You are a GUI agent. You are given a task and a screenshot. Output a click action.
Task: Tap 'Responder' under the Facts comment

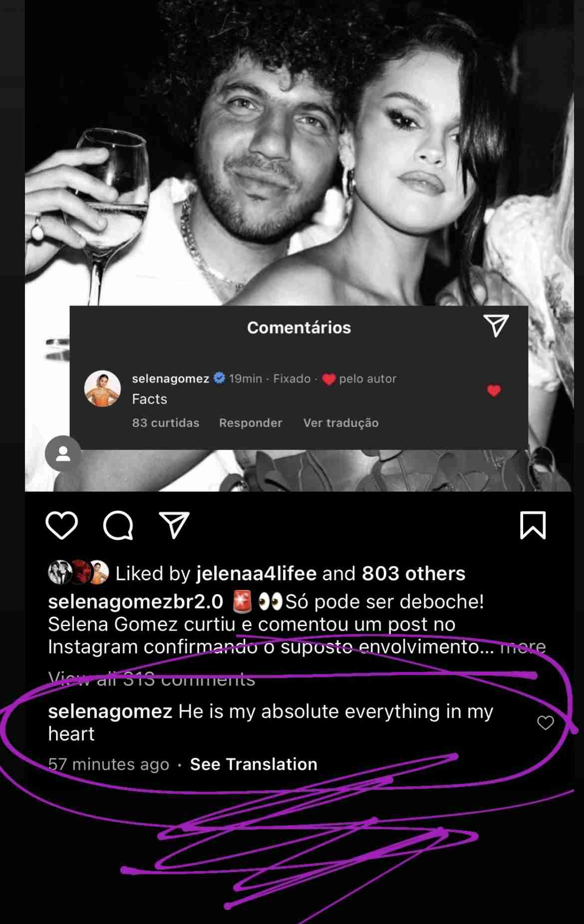[x=251, y=423]
